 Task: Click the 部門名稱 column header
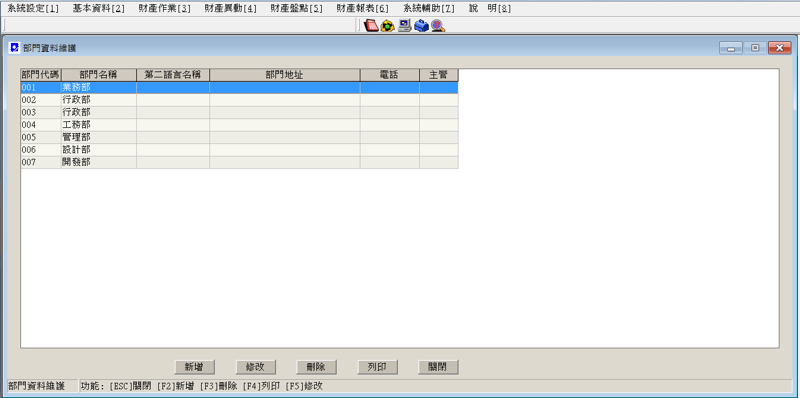pyautogui.click(x=99, y=75)
